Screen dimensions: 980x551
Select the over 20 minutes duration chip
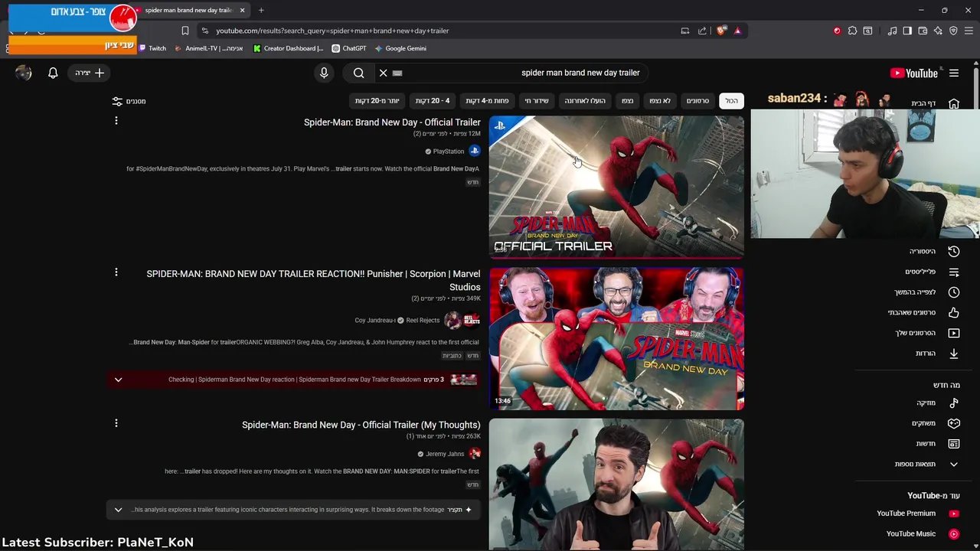(x=377, y=101)
